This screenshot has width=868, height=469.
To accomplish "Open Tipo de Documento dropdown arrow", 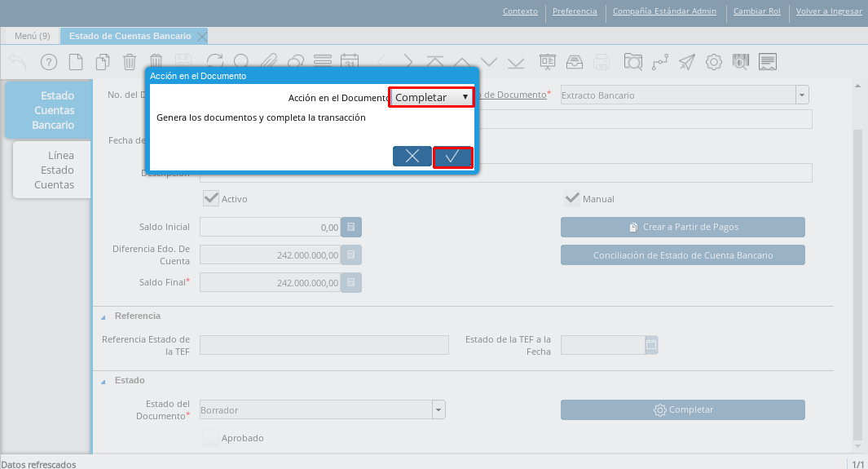I will (x=802, y=95).
